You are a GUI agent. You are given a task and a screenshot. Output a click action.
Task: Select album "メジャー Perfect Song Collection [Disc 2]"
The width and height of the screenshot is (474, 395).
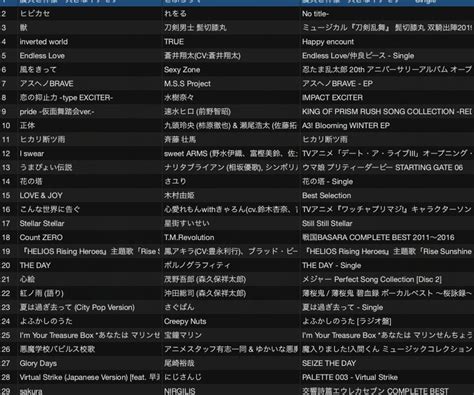[x=372, y=279]
